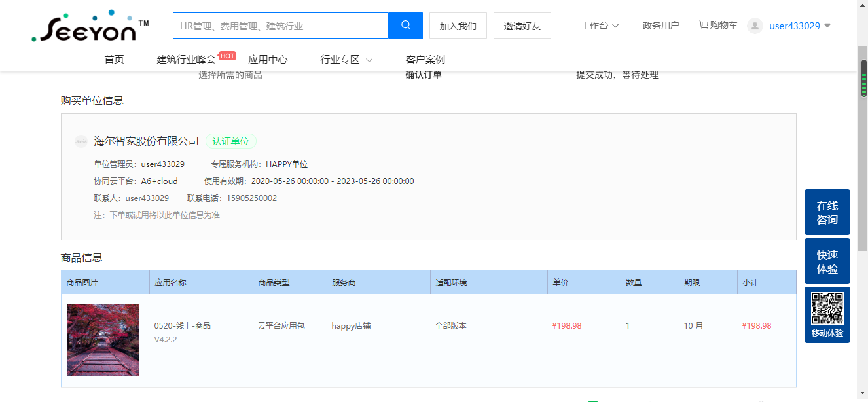Click the company name 海尔智家股份有限公司

tap(146, 141)
